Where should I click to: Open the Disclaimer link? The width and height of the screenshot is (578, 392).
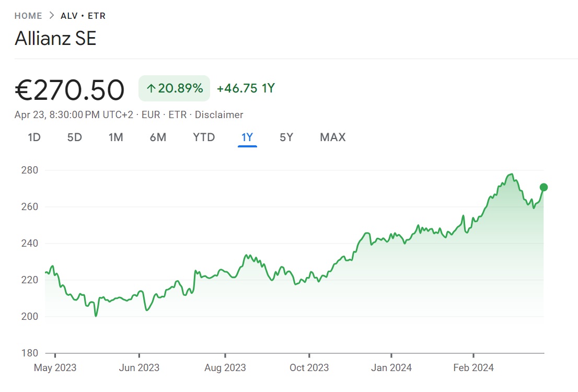coord(219,114)
